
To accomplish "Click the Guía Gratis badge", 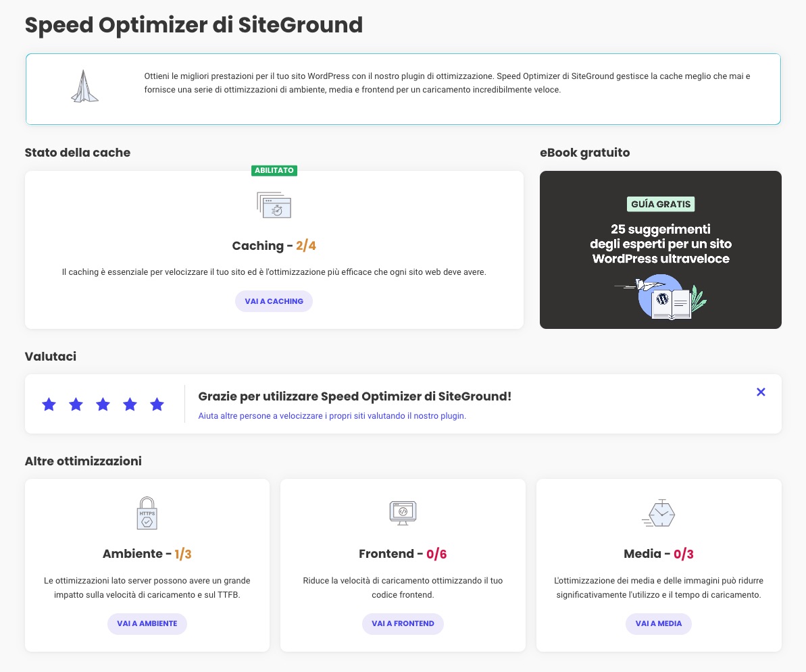I will point(661,204).
